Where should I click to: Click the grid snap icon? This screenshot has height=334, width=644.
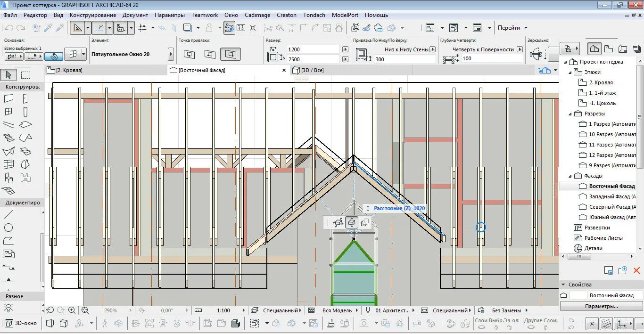143,28
